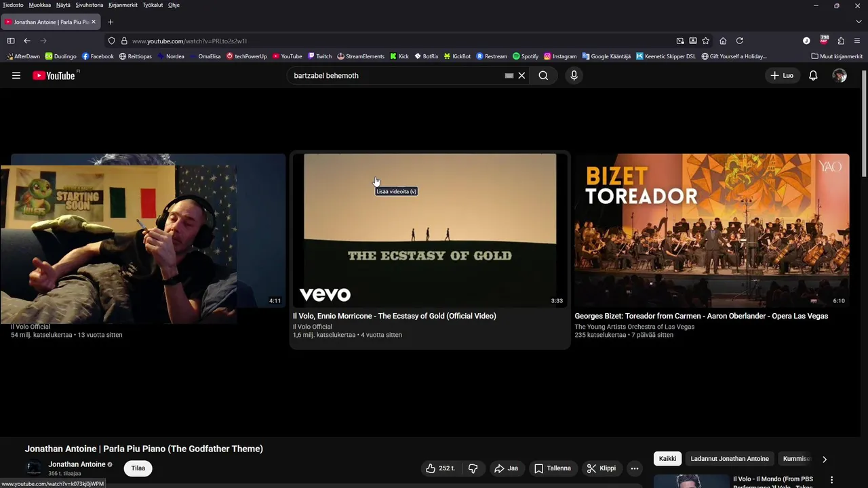This screenshot has width=868, height=488.
Task: Open Georges Bizet Toreador from Carmen title
Action: (701, 316)
